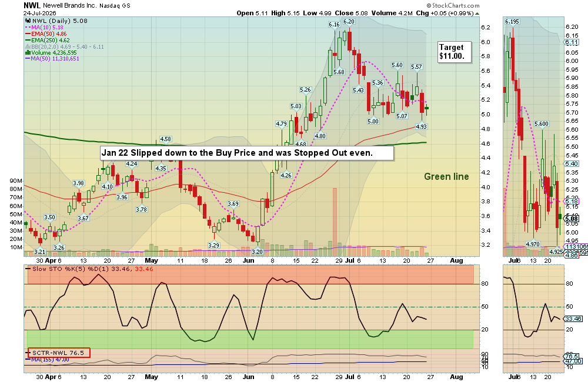
Task: Click the MA(50) 11,310,651 legend entry
Action: [52, 59]
